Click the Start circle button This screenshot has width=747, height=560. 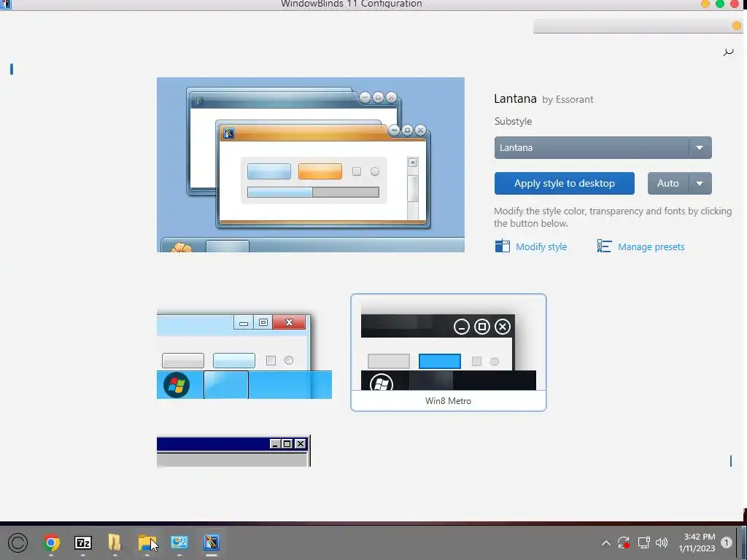tap(18, 542)
